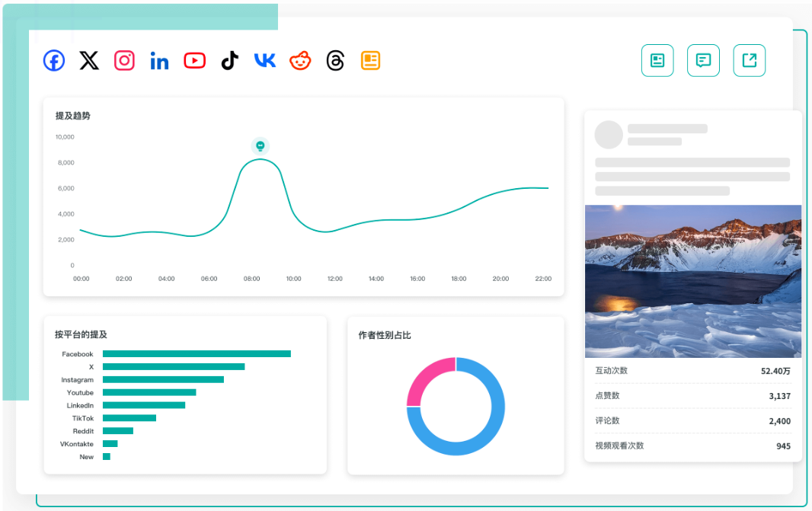The width and height of the screenshot is (812, 511).
Task: Open the snowy mountain lake post image
Action: pos(693,281)
